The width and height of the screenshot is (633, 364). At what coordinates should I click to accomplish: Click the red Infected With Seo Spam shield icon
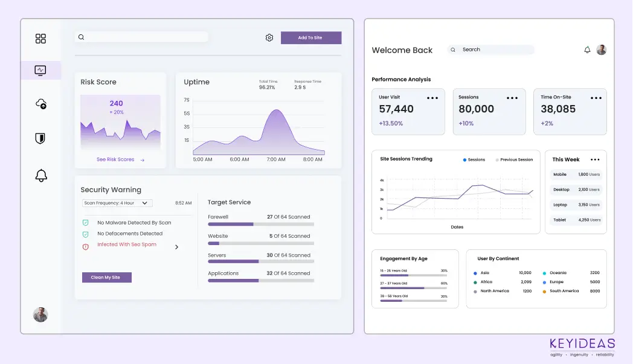[85, 246]
